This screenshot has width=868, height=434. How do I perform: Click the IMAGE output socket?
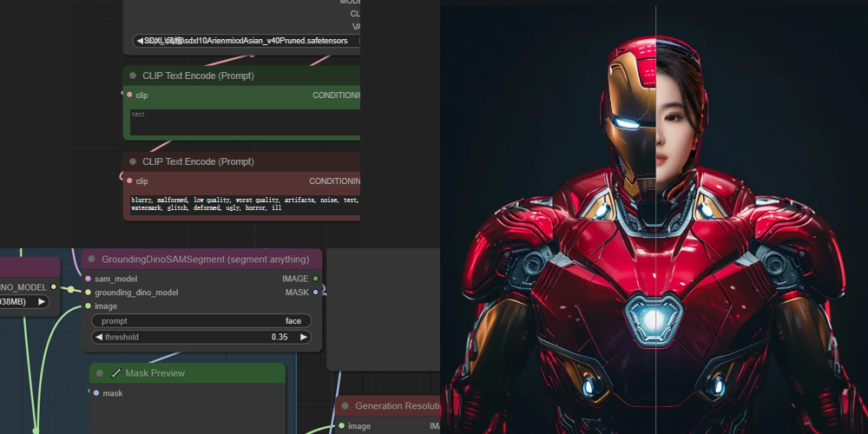(316, 279)
